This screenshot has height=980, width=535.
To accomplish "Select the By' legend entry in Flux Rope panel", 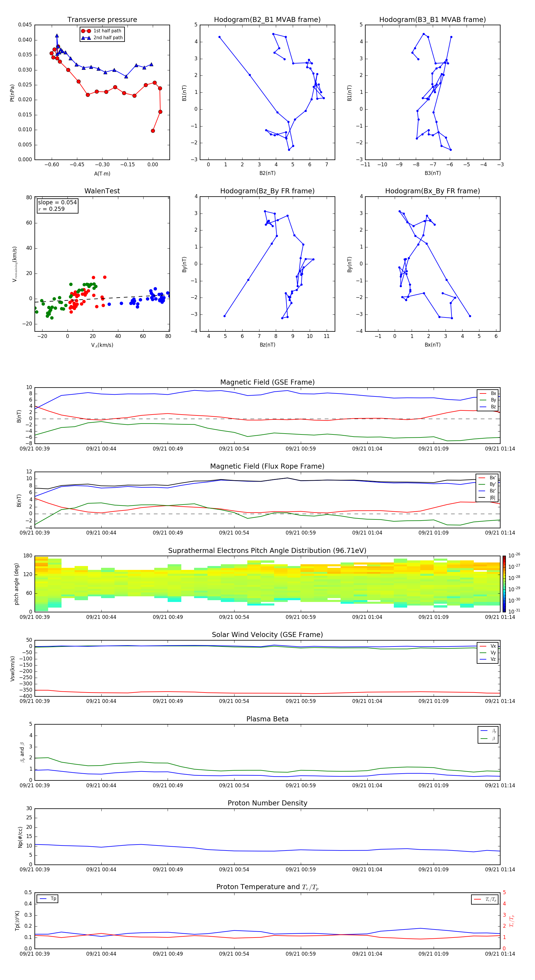I will 487,484.
